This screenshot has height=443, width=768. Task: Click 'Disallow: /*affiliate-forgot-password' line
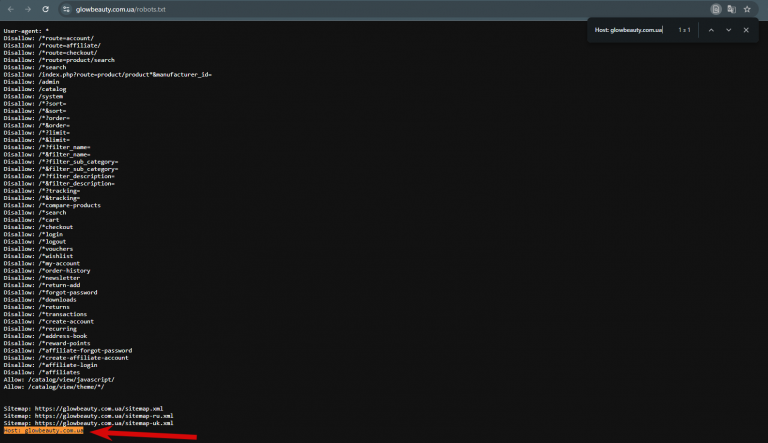click(x=68, y=351)
